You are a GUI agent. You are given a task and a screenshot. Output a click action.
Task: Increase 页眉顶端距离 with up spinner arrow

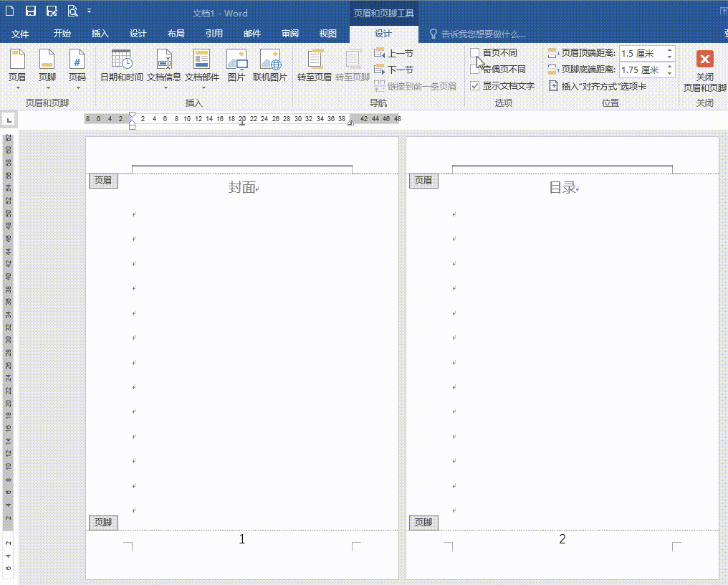[x=669, y=50]
